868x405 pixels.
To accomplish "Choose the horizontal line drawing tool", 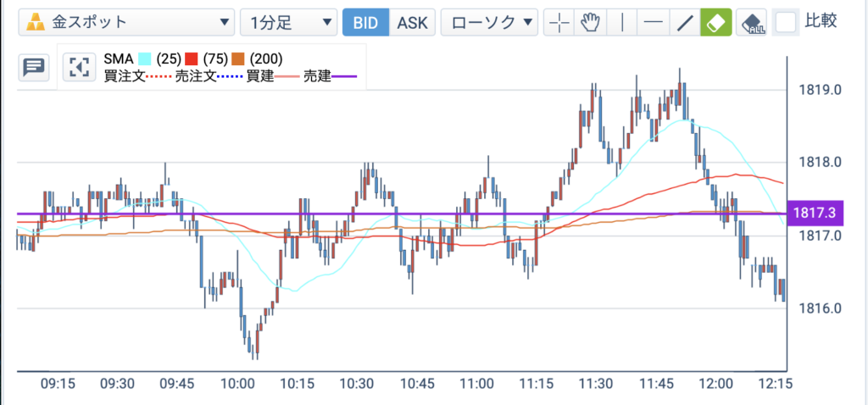I will [654, 23].
